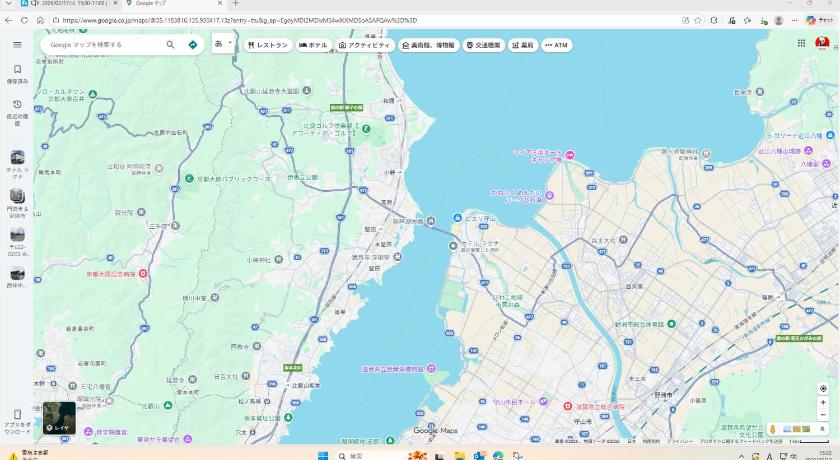Select the レストラン category chip
This screenshot has height=460, width=840.
click(267, 45)
